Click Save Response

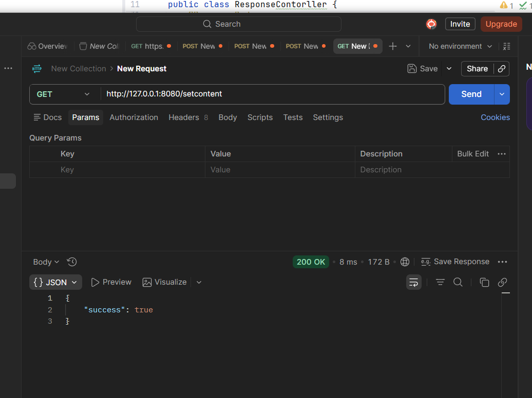455,262
